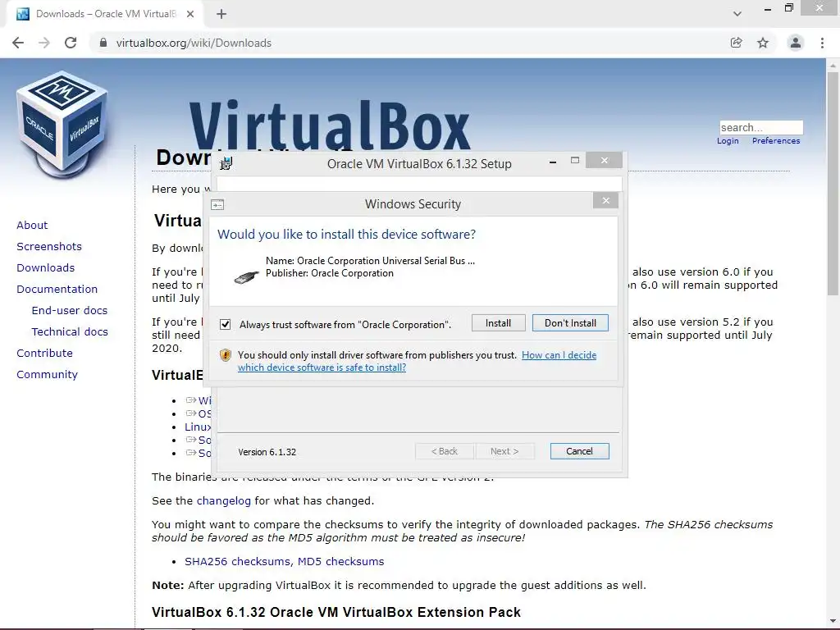Open Contribute in the sidebar
Image resolution: width=840 pixels, height=630 pixels.
[x=44, y=353]
